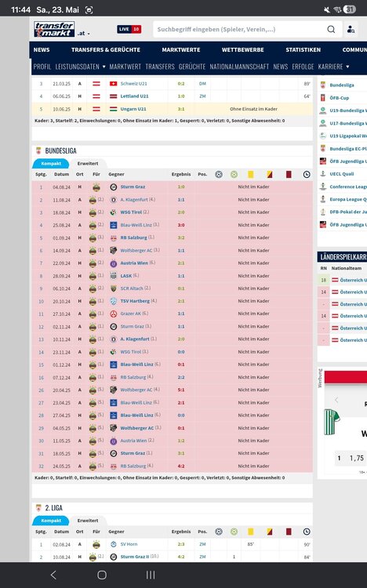The width and height of the screenshot is (367, 588).
Task: Open the DFB-Pokal der Junioren trophy icon
Action: pyautogui.click(x=323, y=212)
